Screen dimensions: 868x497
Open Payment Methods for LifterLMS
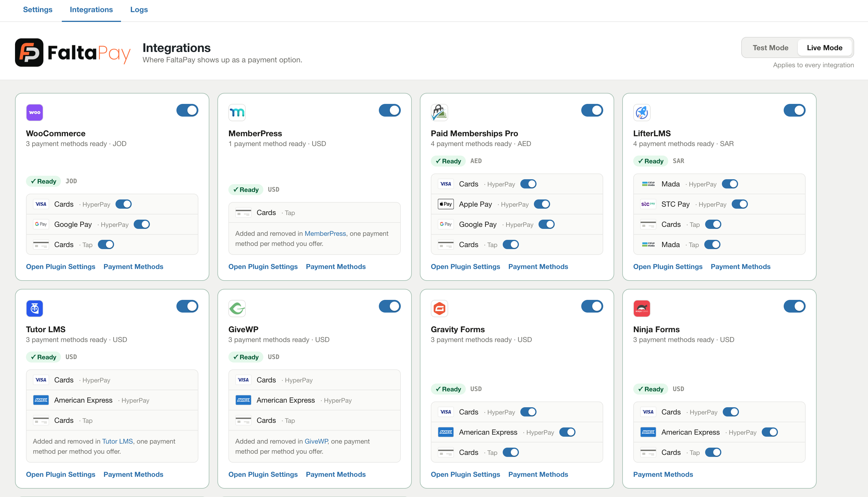point(740,267)
